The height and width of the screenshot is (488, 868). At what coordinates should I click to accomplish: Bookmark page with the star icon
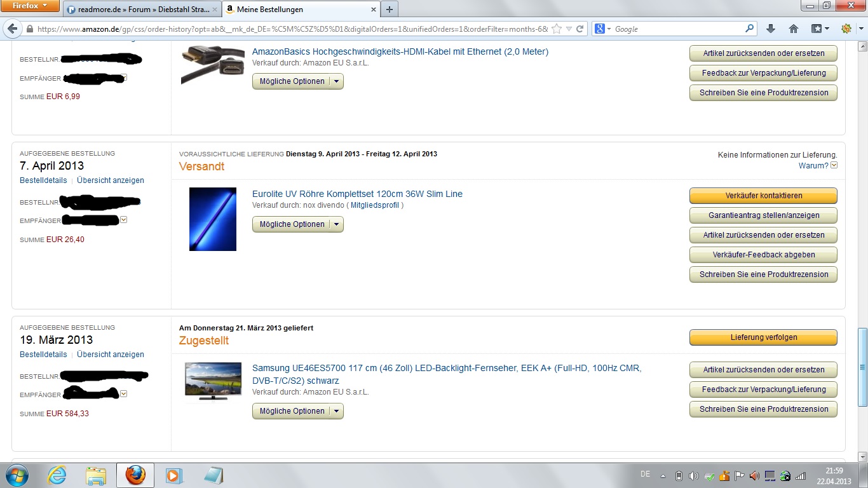pos(557,29)
